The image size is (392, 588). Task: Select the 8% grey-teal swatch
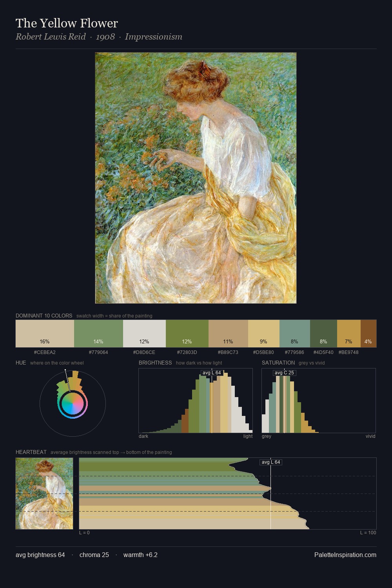(x=295, y=334)
